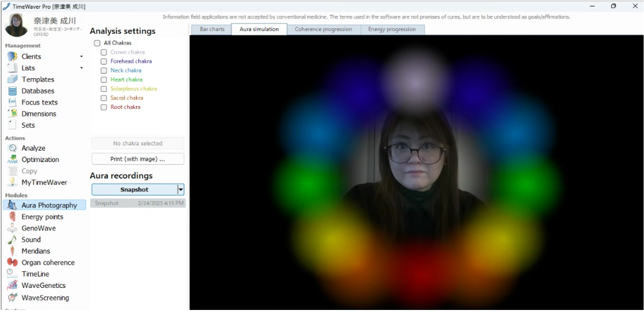Click the Print (with image) button
This screenshot has width=644, height=312.
click(x=138, y=159)
